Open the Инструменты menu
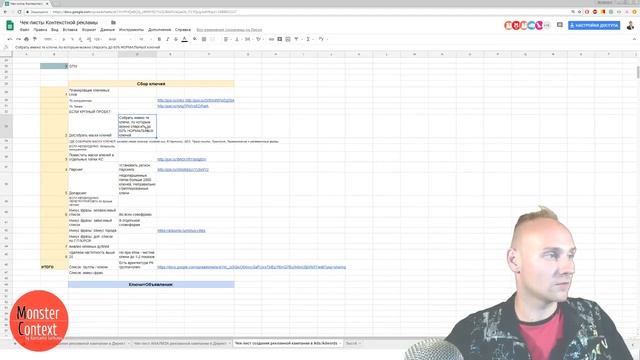The height and width of the screenshot is (360, 640). point(131,30)
